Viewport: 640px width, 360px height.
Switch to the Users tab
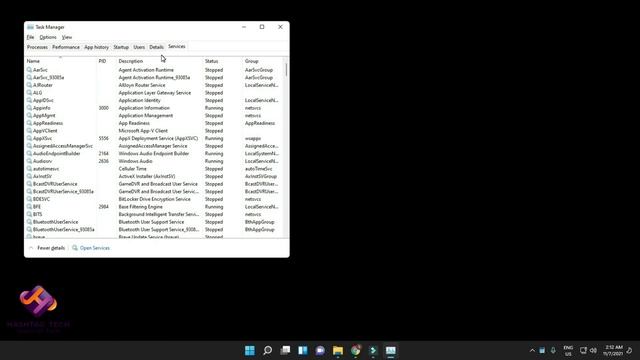pyautogui.click(x=139, y=47)
